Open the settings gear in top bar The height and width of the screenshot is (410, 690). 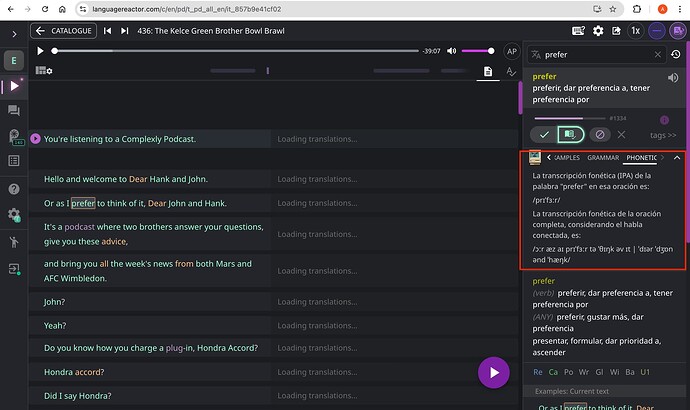597,31
